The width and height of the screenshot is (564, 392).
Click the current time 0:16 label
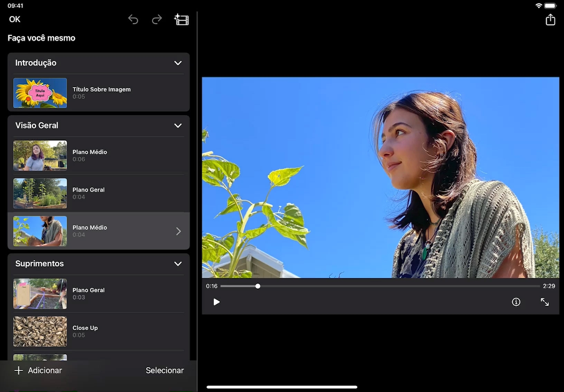[211, 286]
